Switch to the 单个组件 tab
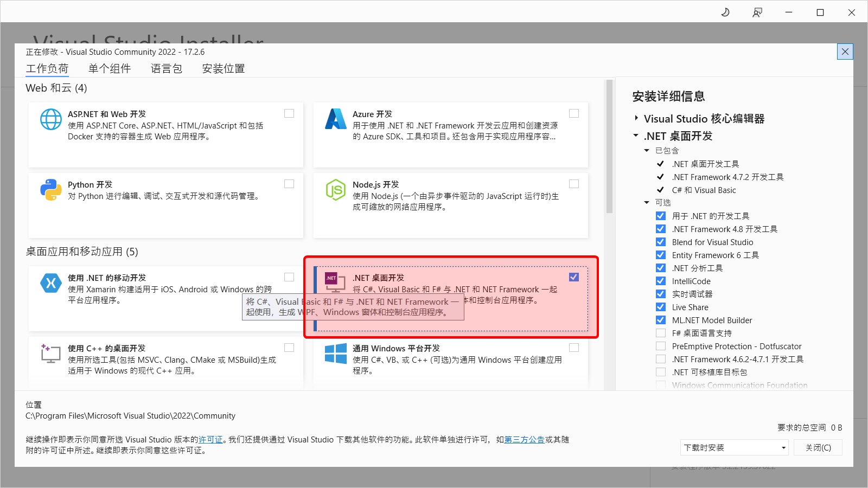 point(110,69)
